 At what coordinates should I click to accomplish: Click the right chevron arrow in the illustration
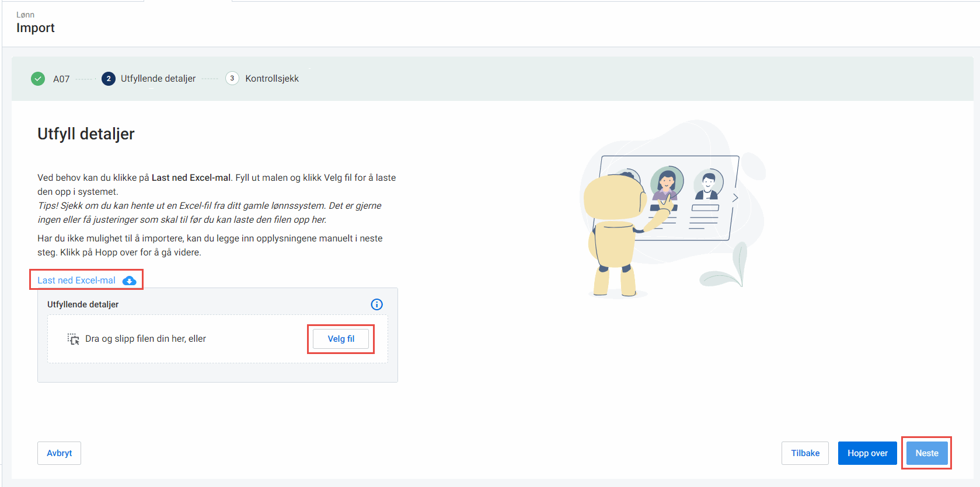pyautogui.click(x=735, y=198)
